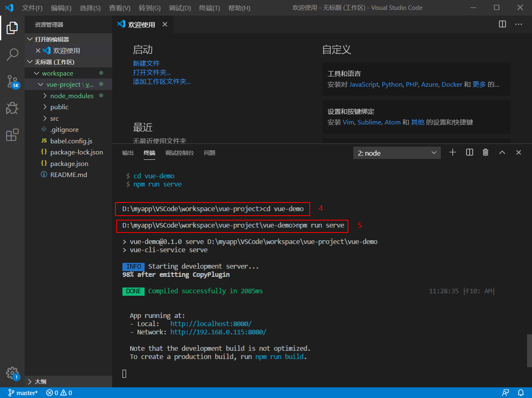Collapse the 打开的编辑器 section
The height and width of the screenshot is (398, 532).
click(68, 39)
